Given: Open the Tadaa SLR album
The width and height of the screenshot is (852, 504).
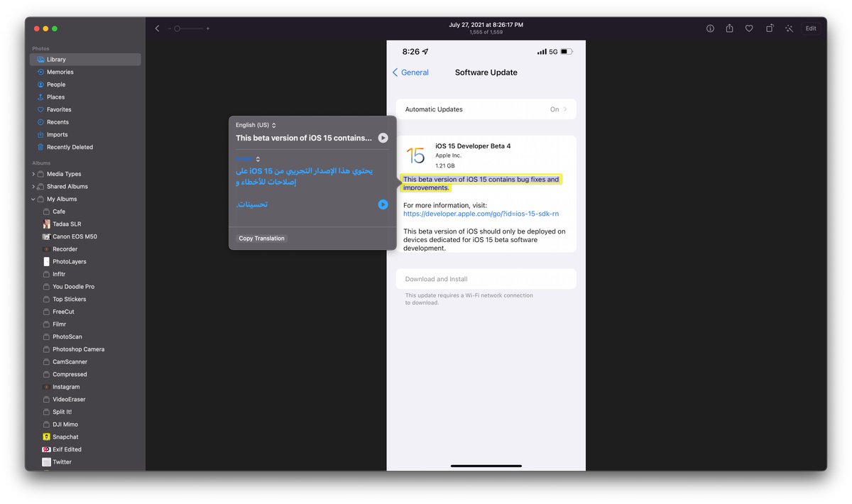Looking at the screenshot, I should (85, 224).
